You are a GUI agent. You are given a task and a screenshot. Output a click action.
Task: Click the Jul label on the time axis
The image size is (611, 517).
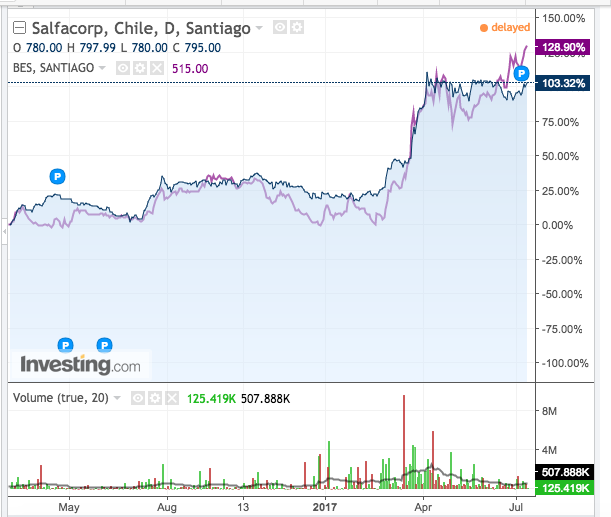[516, 507]
